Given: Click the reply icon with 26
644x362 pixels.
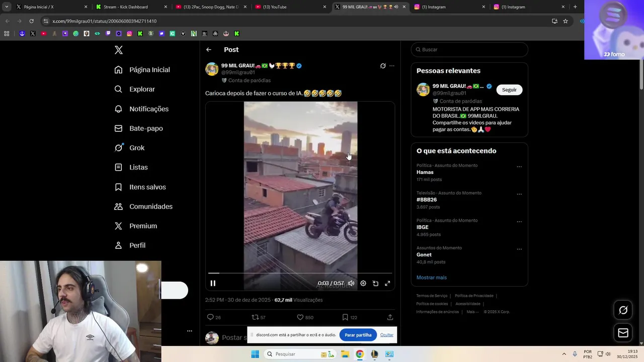Looking at the screenshot, I should click(x=214, y=317).
